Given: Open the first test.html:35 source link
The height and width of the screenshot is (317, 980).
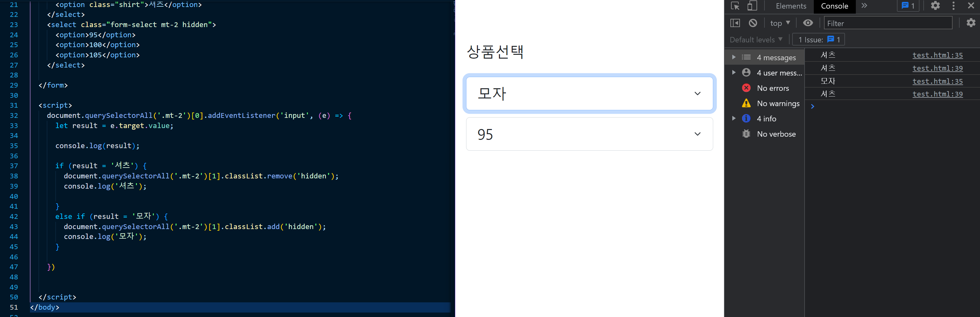Looking at the screenshot, I should pos(937,55).
